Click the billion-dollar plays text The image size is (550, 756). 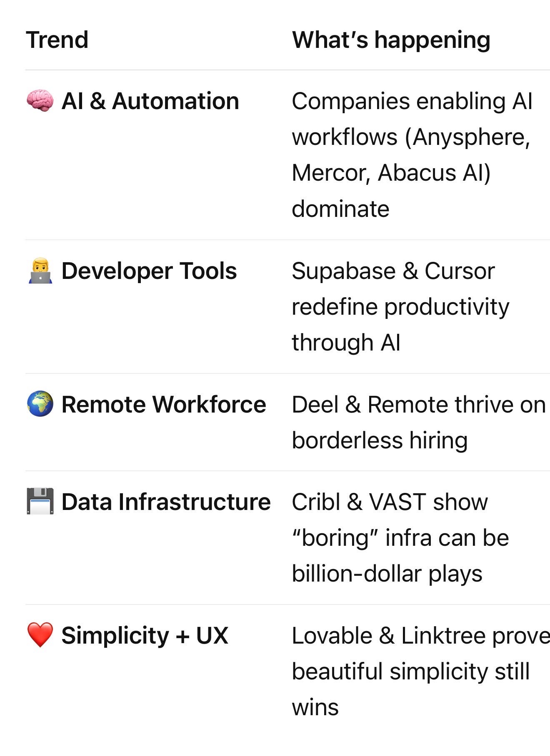click(x=387, y=574)
